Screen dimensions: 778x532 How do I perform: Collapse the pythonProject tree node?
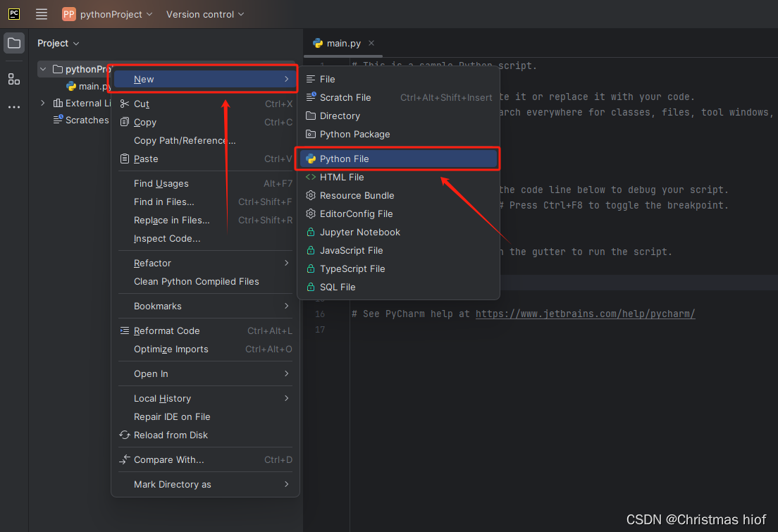43,69
